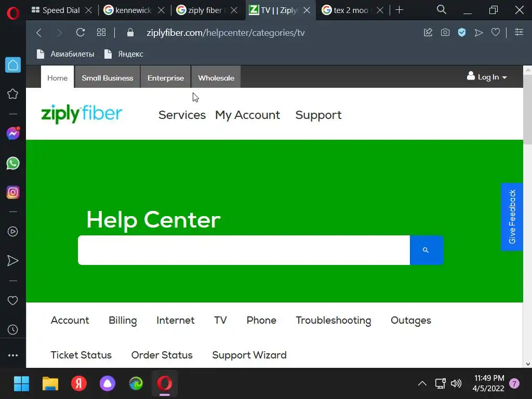Open Microsoft Edge from taskbar
The height and width of the screenshot is (399, 532).
pos(136,383)
